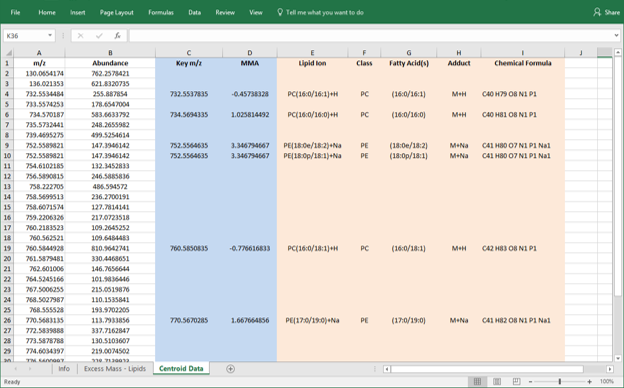Click vertical scrollbar up arrow

617,52
